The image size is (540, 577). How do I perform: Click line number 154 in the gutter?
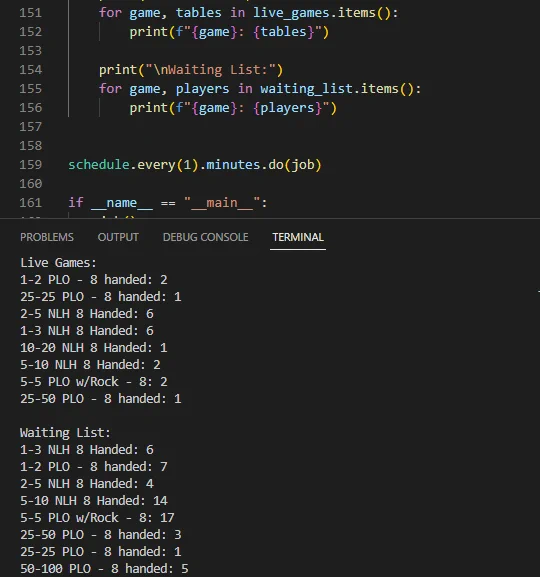click(x=31, y=70)
